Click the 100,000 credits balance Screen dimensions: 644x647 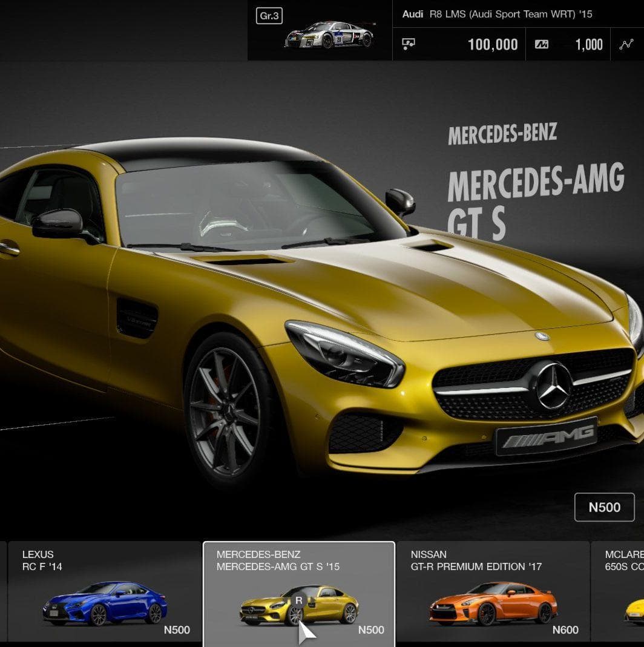492,45
